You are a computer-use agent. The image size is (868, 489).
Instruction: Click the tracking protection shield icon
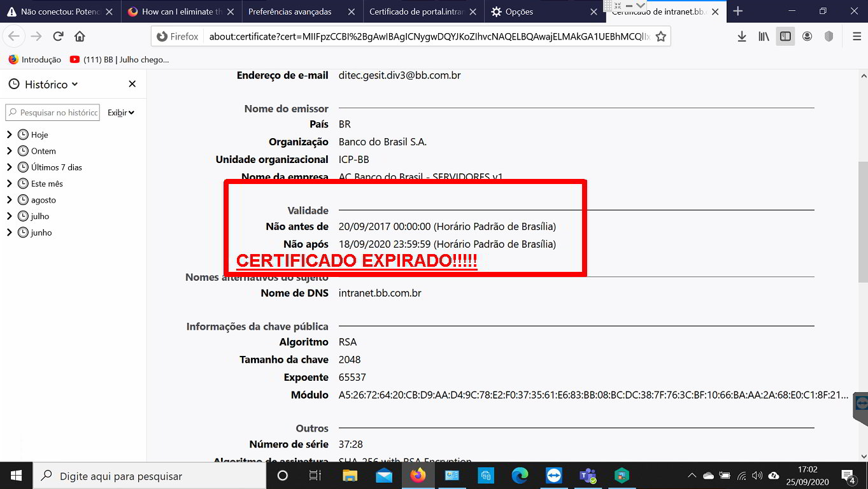(829, 36)
